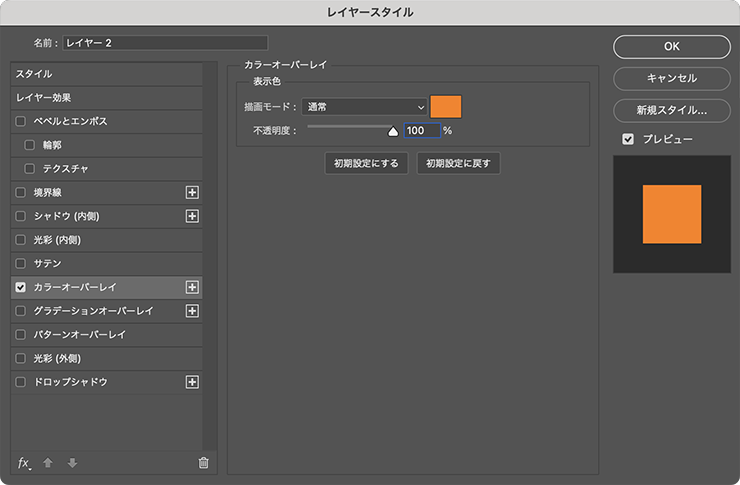This screenshot has height=485, width=740.
Task: Open the orange overlay color swatch
Action: (446, 107)
